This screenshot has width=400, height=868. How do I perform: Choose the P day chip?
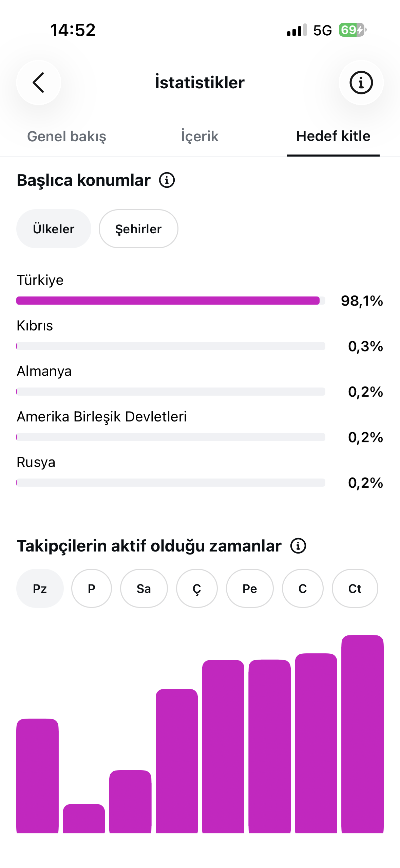point(92,588)
